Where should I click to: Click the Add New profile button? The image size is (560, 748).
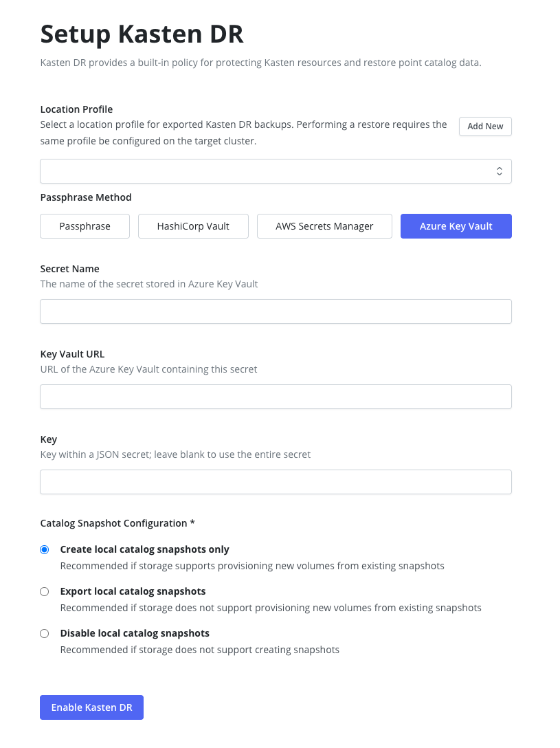tap(485, 126)
